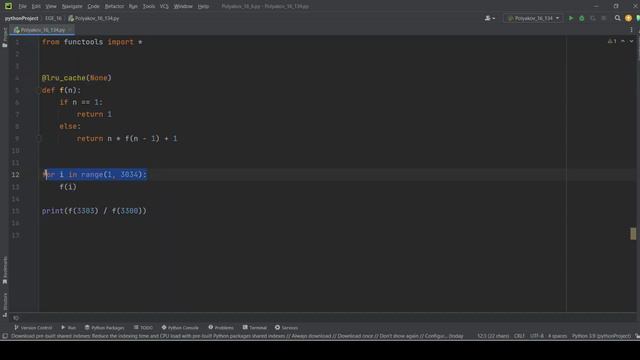Open the Window menu
The height and width of the screenshot is (360, 640).
click(x=183, y=7)
